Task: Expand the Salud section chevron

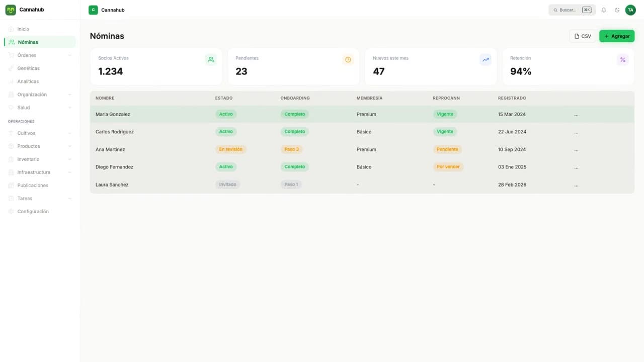Action: click(x=69, y=108)
